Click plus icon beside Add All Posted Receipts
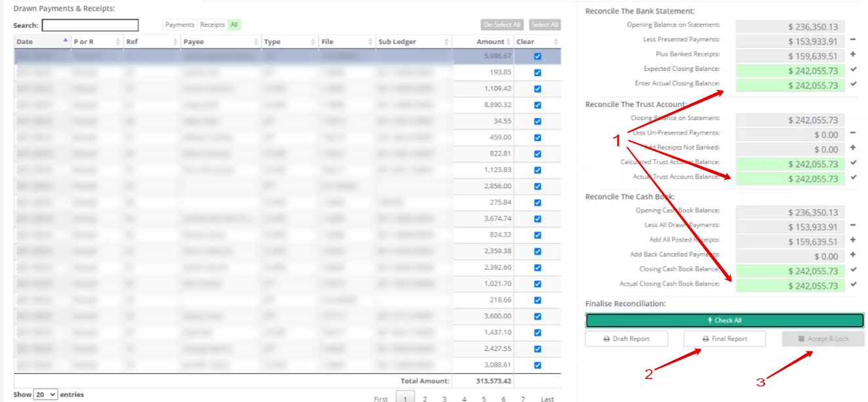 853,240
